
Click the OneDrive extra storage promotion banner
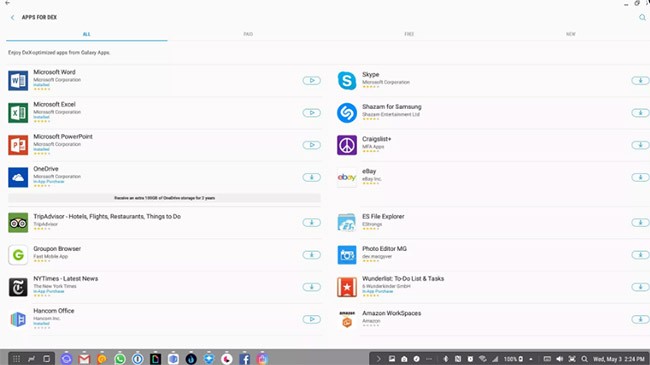164,198
